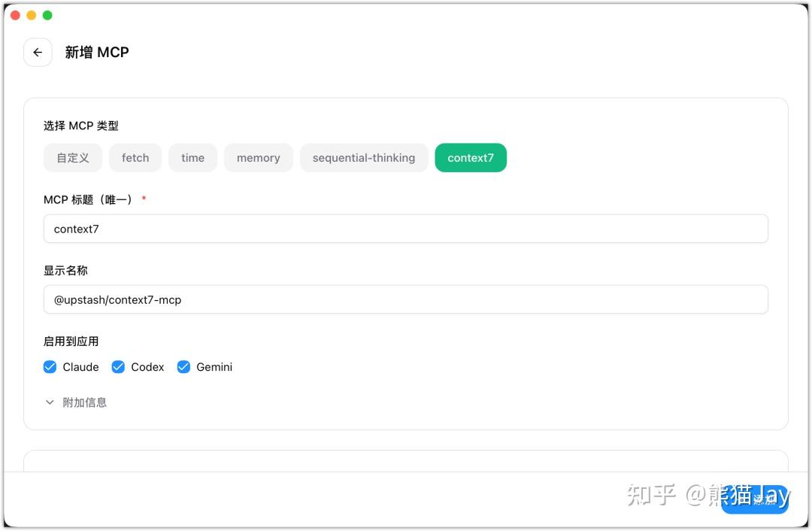Click the chevron icon before 附加信息
This screenshot has height=531, width=812.
(50, 402)
